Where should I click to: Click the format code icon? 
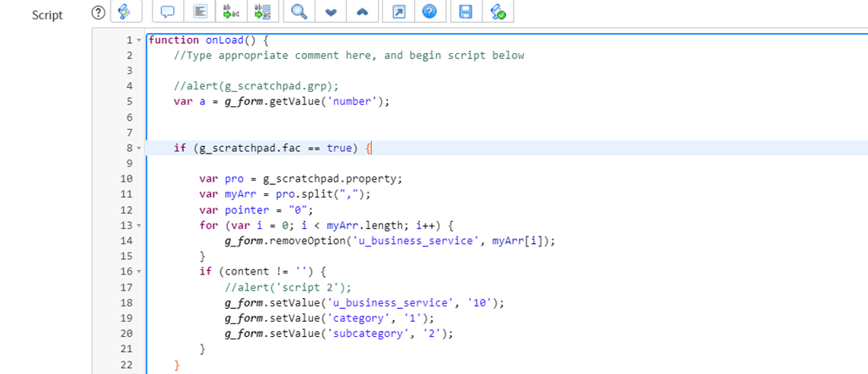(201, 12)
